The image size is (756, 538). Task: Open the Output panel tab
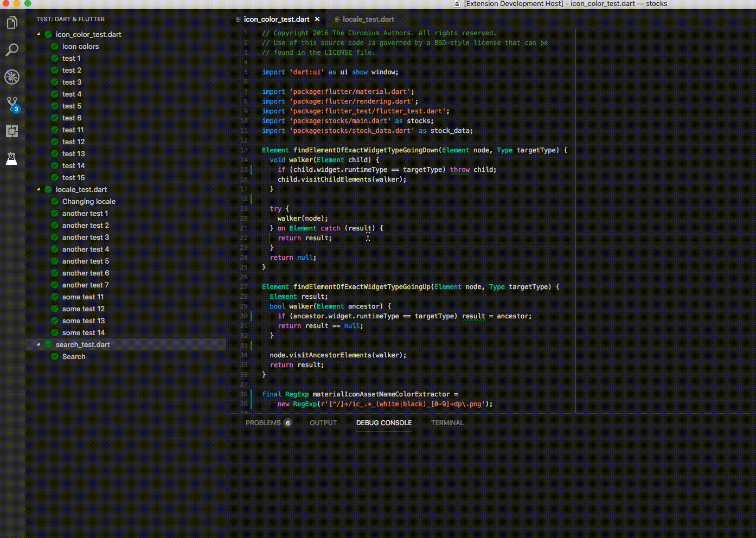(323, 423)
